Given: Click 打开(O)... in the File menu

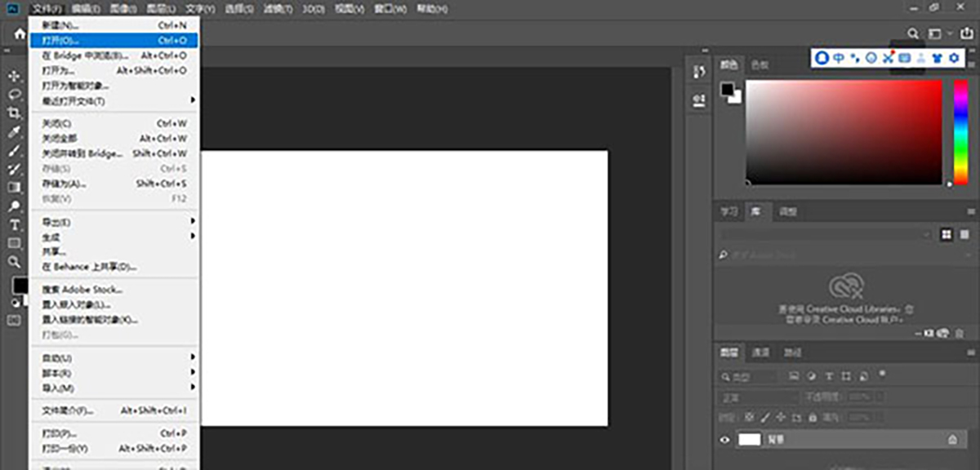Looking at the screenshot, I should pyautogui.click(x=114, y=40).
